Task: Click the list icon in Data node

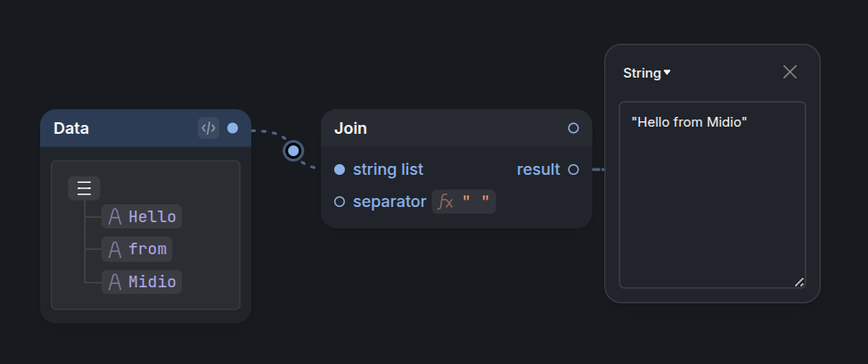Action: tap(84, 188)
